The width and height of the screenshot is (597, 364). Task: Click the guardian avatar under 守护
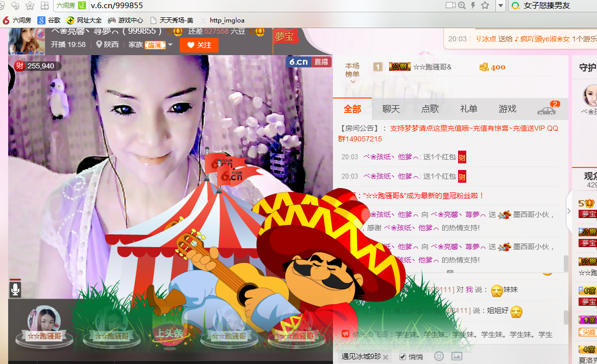point(591,95)
